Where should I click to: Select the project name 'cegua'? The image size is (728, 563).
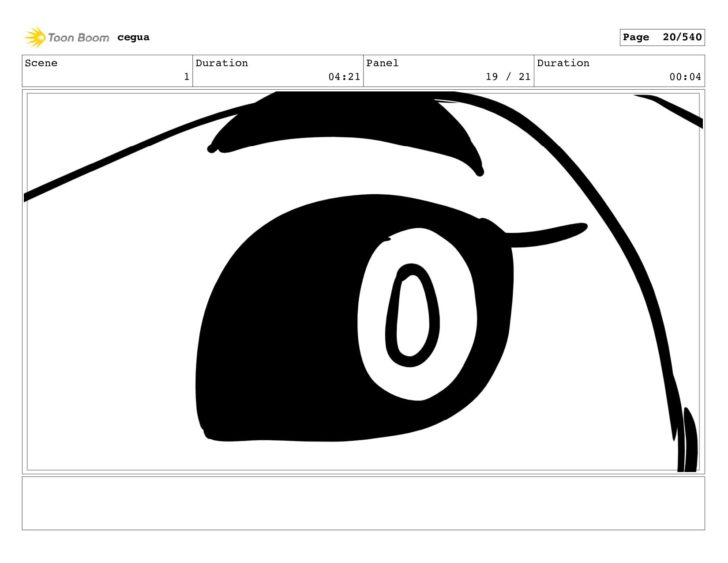[133, 38]
